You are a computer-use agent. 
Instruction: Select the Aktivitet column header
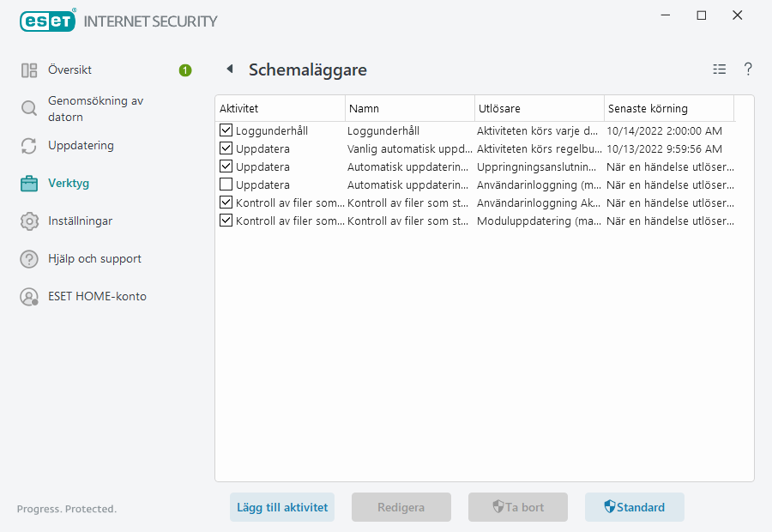[280, 108]
